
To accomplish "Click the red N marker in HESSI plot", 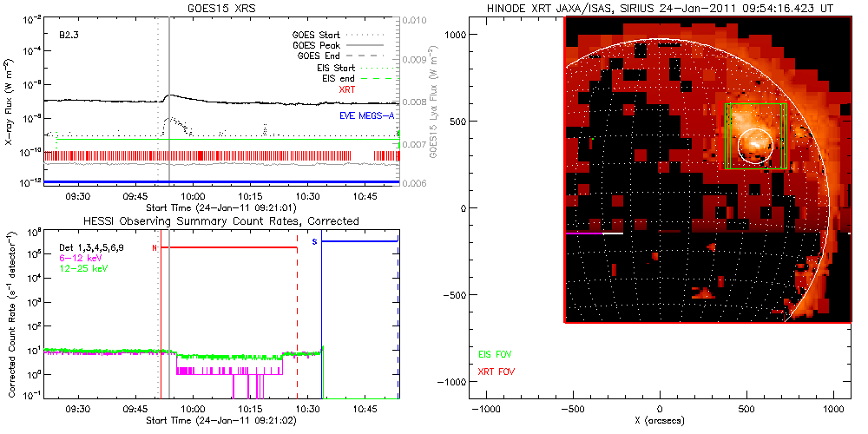I will pyautogui.click(x=155, y=247).
